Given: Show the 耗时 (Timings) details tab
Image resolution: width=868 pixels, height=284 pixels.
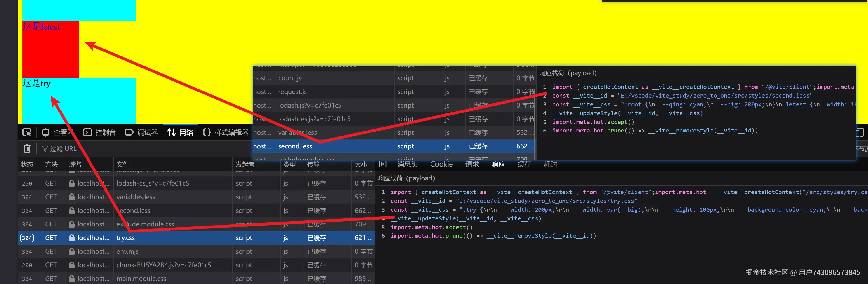Looking at the screenshot, I should (x=550, y=164).
